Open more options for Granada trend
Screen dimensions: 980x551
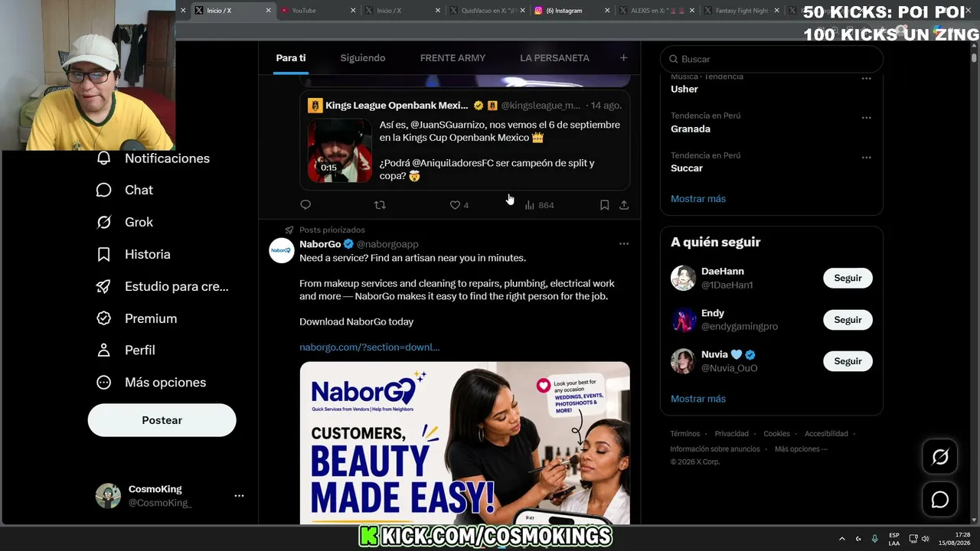(867, 118)
